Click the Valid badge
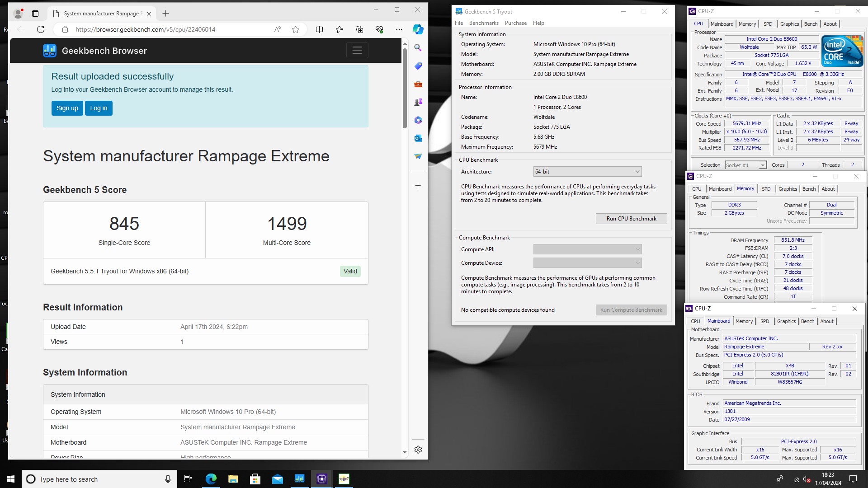The image size is (868, 488). tap(350, 271)
